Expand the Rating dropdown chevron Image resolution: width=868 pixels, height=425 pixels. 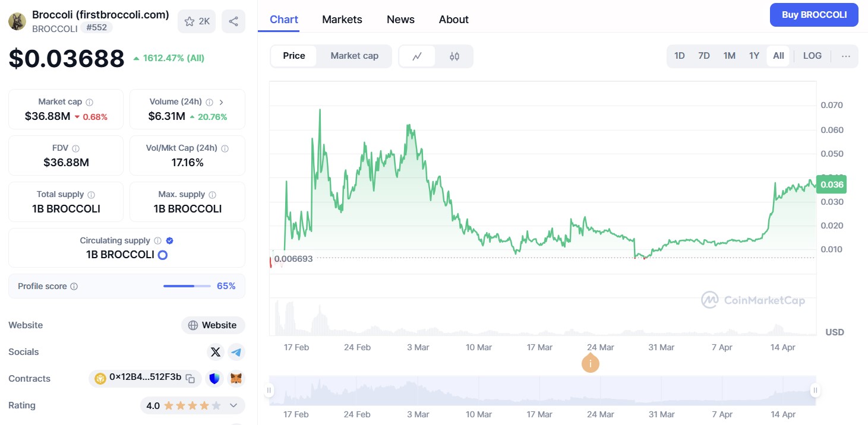point(233,406)
